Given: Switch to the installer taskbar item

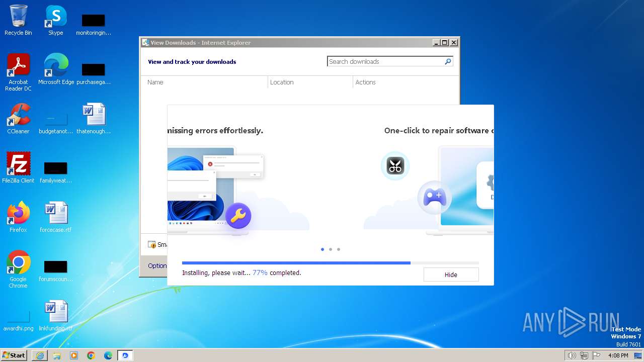Looking at the screenshot, I should 125,355.
